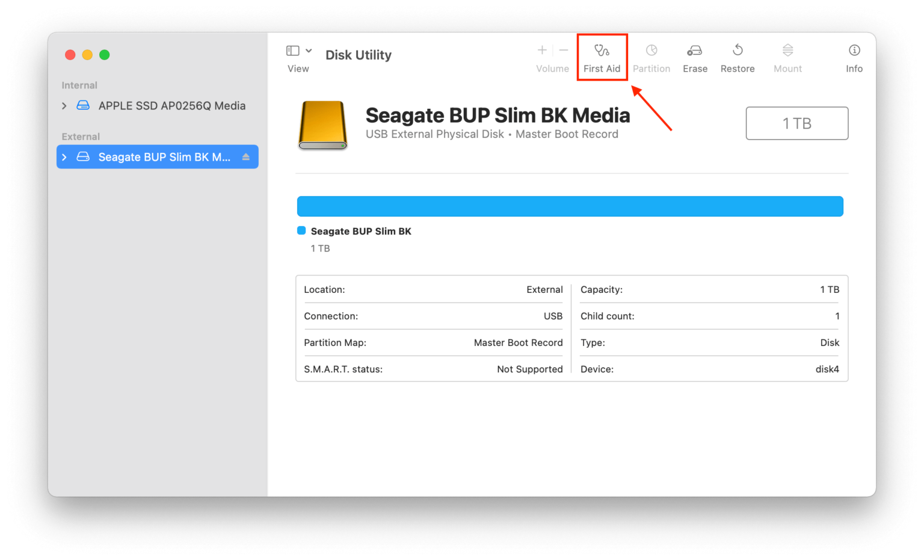The width and height of the screenshot is (924, 560).
Task: Click the minus Volume icon
Action: [563, 50]
